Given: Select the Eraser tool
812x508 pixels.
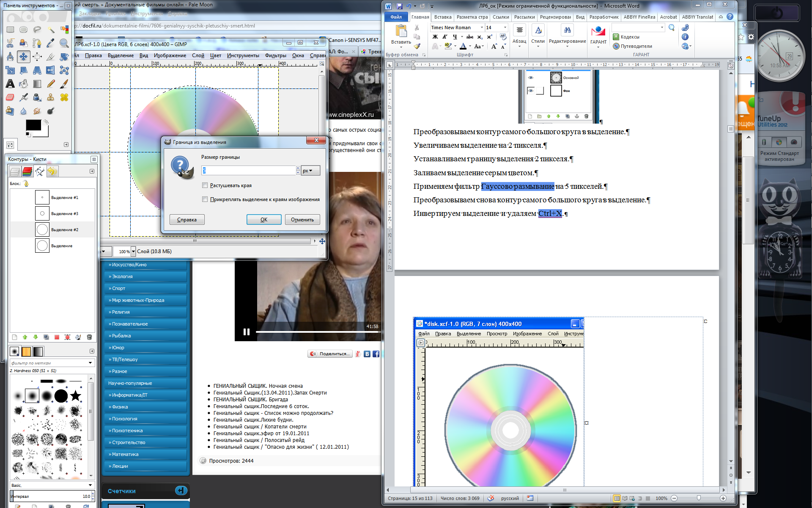Looking at the screenshot, I should [x=10, y=97].
